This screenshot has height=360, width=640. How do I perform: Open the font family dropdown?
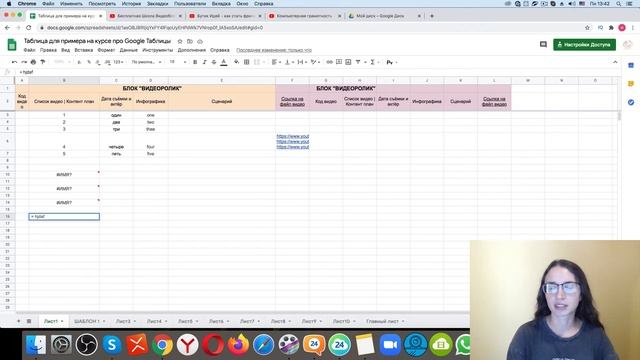pyautogui.click(x=146, y=62)
